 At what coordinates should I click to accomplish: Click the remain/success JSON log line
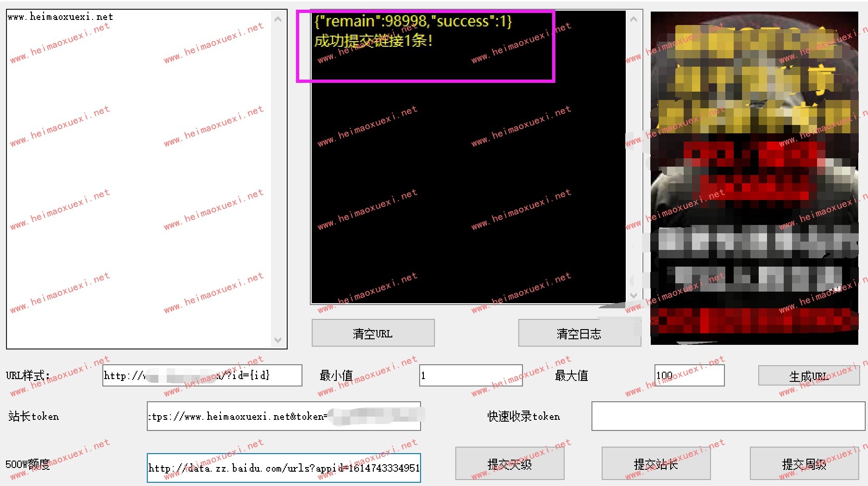click(413, 21)
